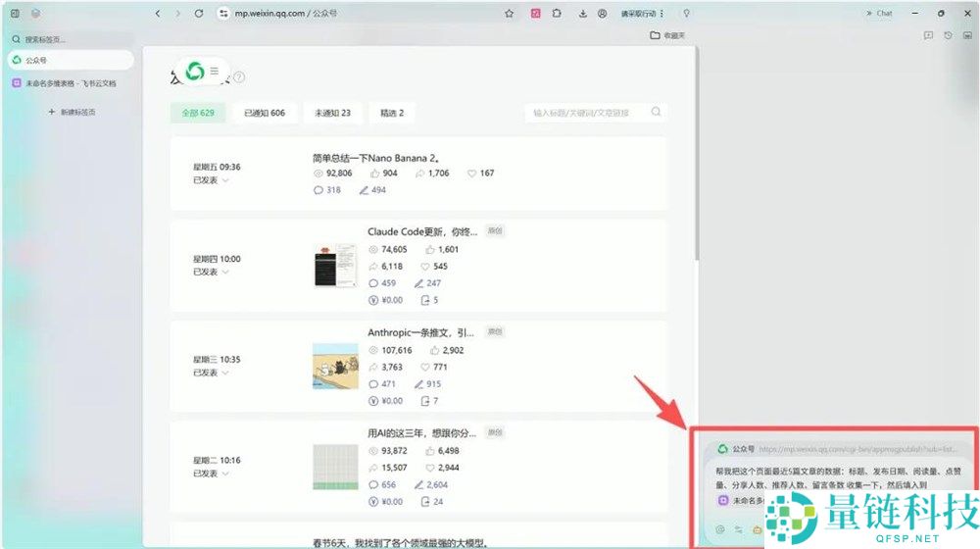This screenshot has height=549, width=980.
Task: Expand 已发表 dropdown for 星期五 09:36 article
Action: pyautogui.click(x=225, y=180)
